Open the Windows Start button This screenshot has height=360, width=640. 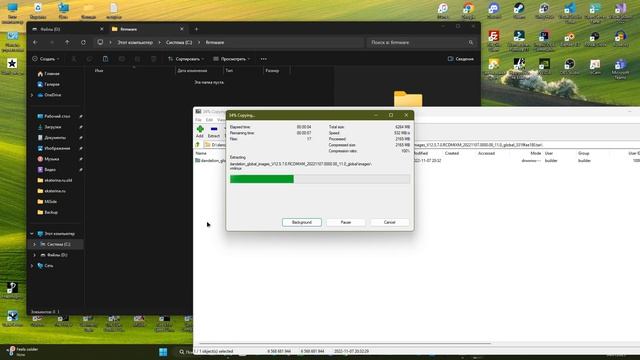(163, 352)
